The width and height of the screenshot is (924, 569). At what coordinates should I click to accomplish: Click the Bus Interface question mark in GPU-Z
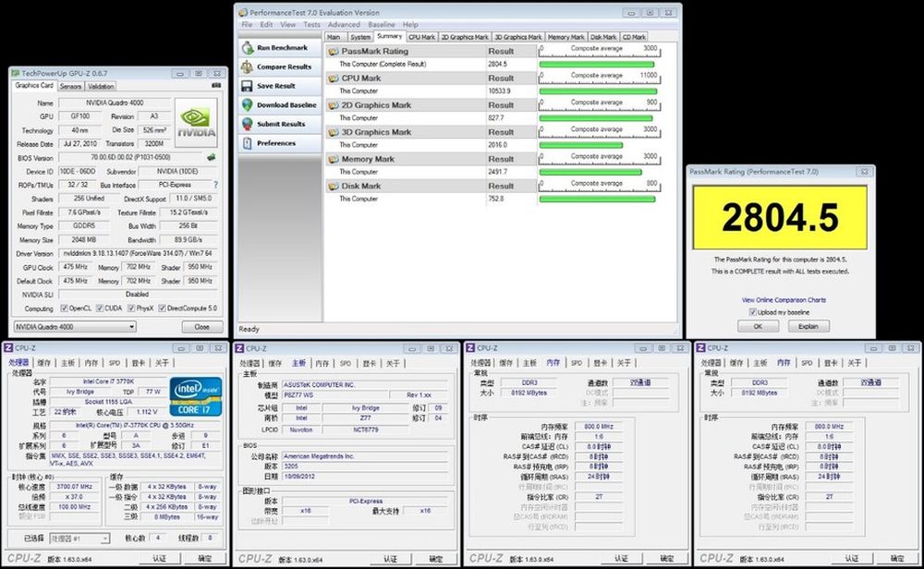point(215,185)
